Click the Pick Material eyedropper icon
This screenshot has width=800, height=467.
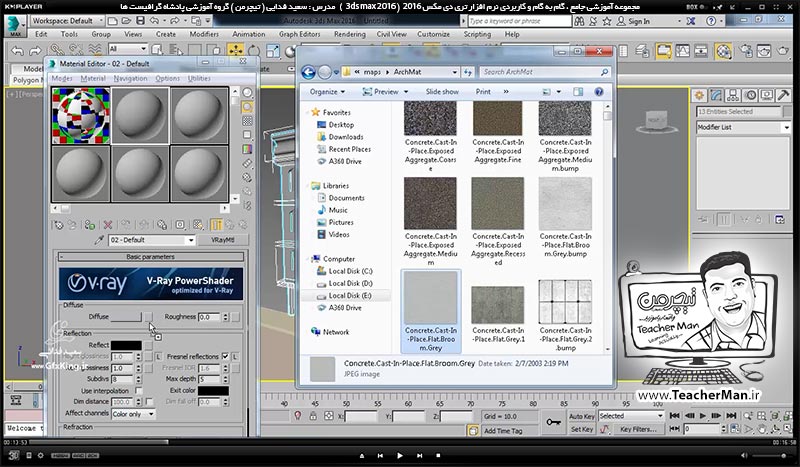point(99,240)
